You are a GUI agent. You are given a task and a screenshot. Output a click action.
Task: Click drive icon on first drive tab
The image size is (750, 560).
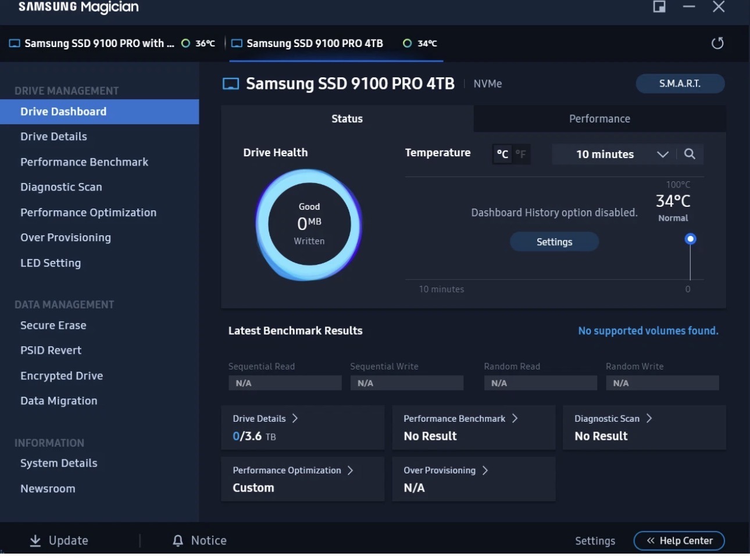pyautogui.click(x=15, y=44)
